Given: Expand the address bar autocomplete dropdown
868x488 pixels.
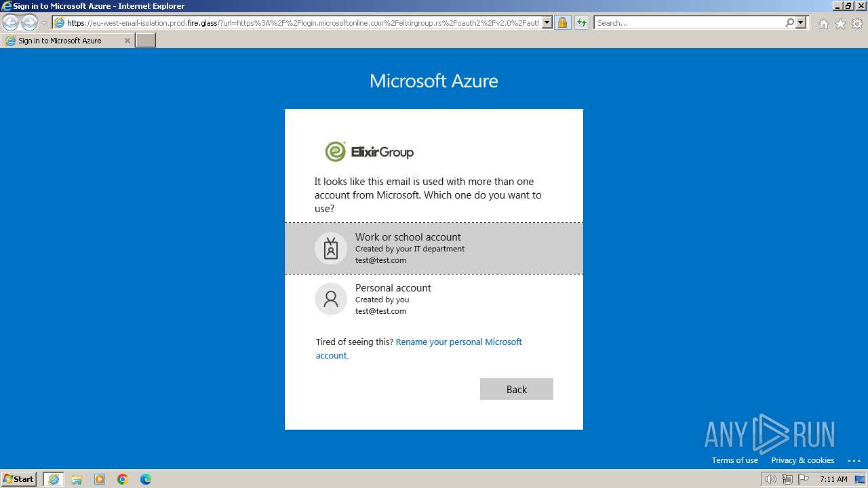Looking at the screenshot, I should (547, 23).
